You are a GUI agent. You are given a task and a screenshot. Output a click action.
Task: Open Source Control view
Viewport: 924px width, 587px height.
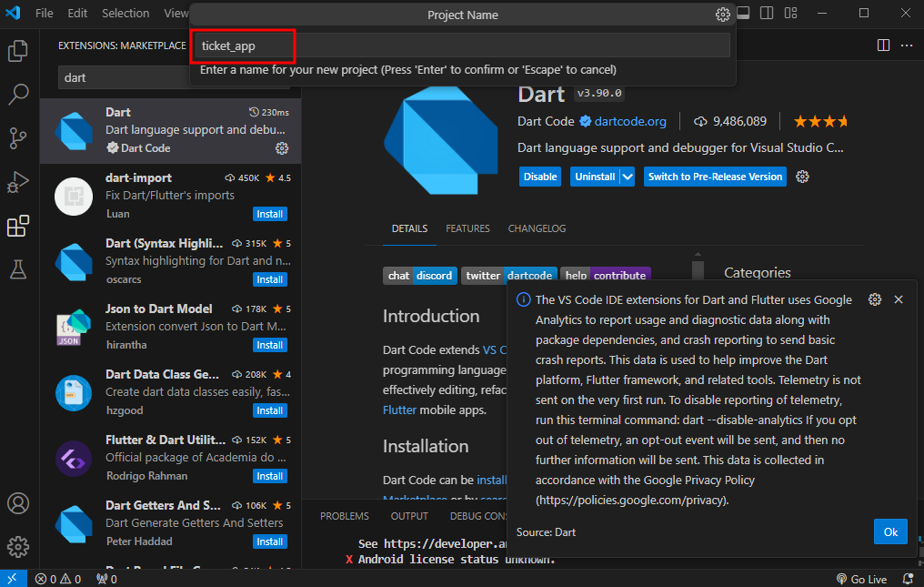point(17,138)
